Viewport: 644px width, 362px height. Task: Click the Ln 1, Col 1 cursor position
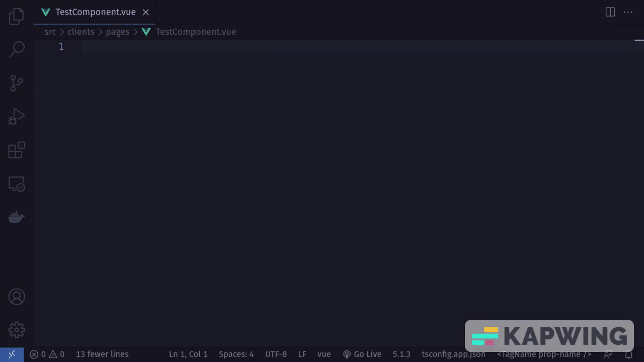188,354
